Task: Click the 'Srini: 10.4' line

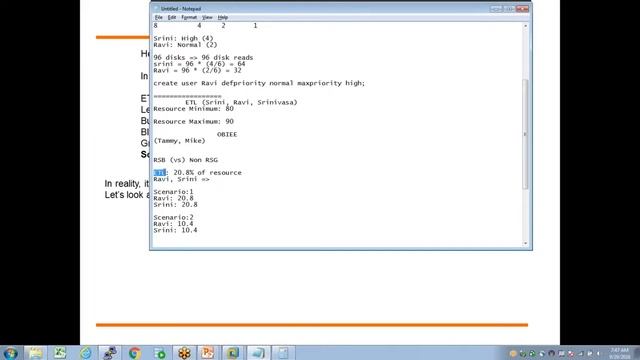Action: pyautogui.click(x=176, y=231)
